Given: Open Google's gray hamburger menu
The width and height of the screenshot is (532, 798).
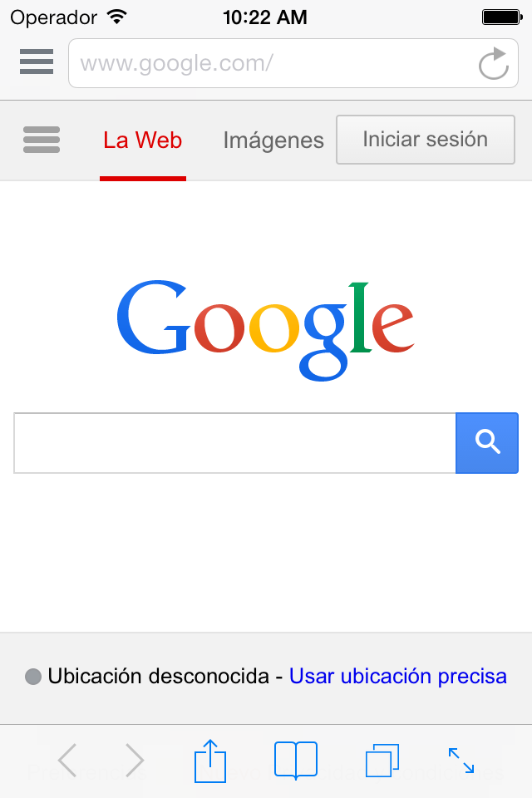Looking at the screenshot, I should coord(42,140).
